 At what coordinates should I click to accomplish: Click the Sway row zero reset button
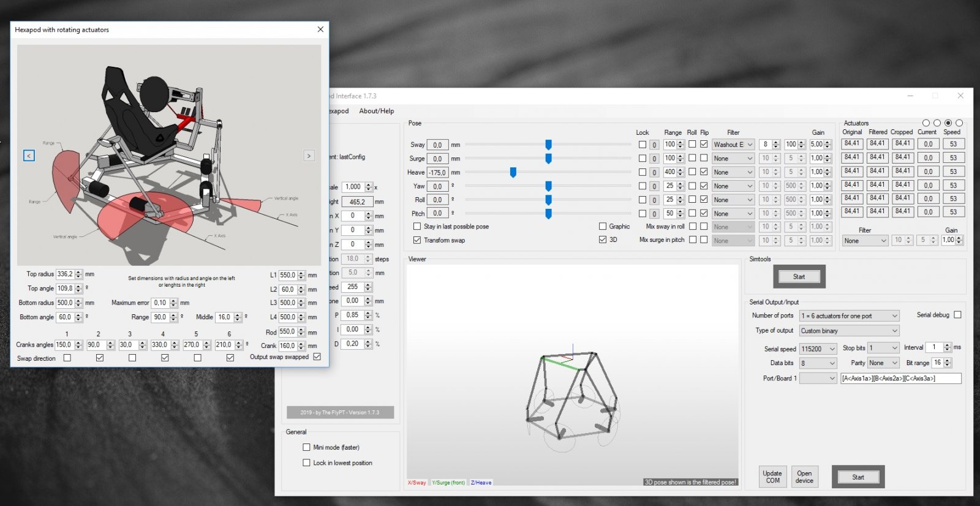coord(654,145)
